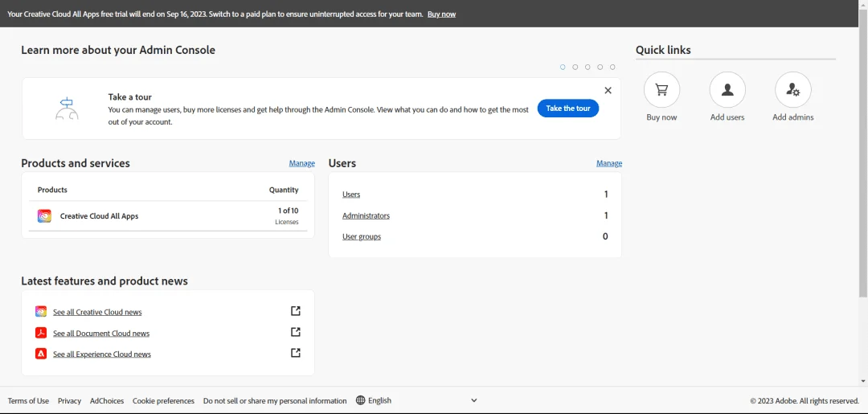
Task: Click Buy now link in trial banner
Action: (x=442, y=14)
